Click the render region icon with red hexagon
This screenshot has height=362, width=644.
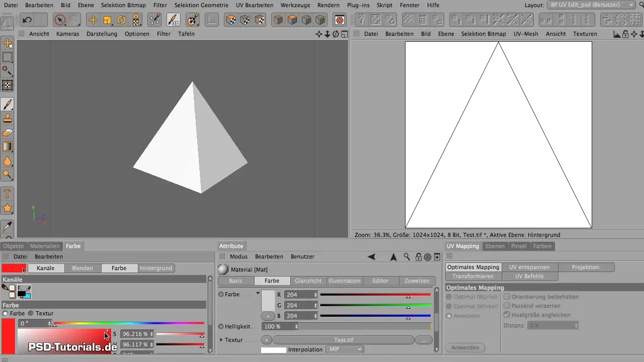[x=340, y=20]
